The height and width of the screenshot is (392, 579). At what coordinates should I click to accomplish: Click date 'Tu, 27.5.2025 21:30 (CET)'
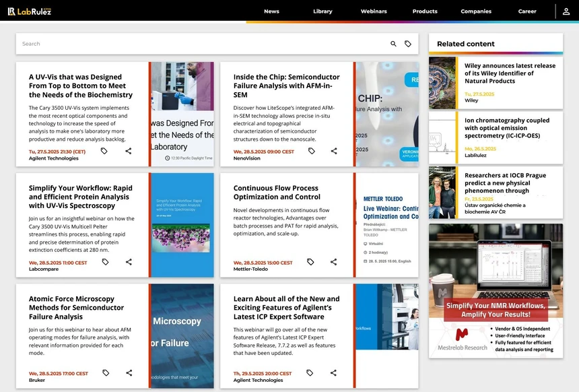pos(57,152)
